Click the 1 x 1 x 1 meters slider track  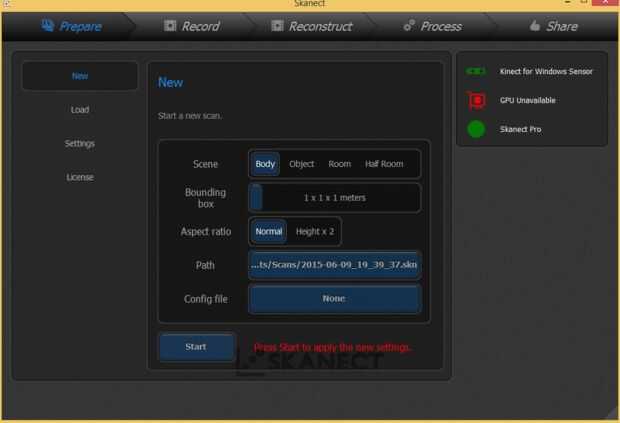335,198
